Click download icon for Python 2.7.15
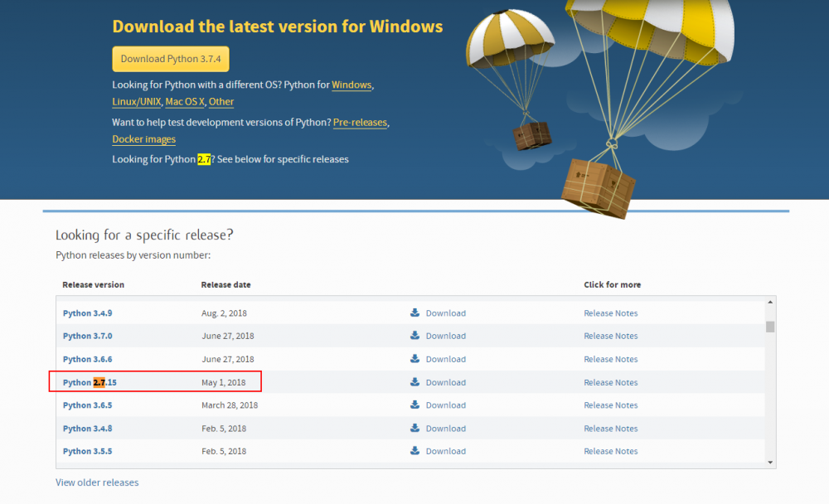This screenshot has width=829, height=504. (x=415, y=382)
